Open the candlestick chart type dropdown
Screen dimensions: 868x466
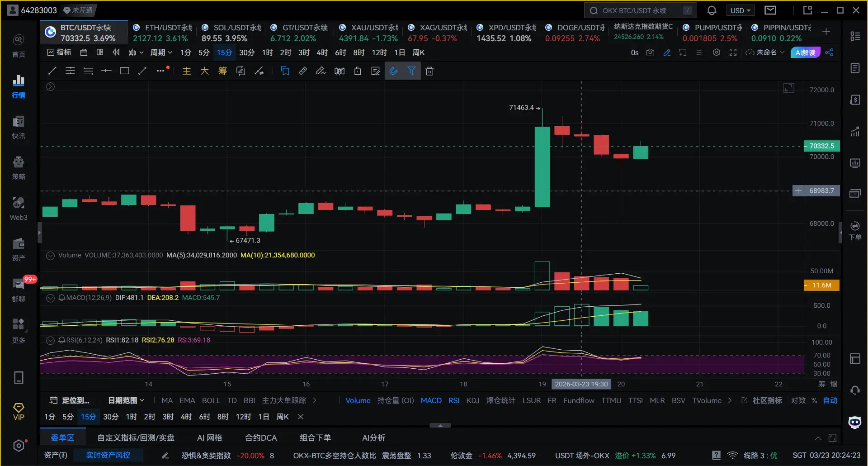136,52
